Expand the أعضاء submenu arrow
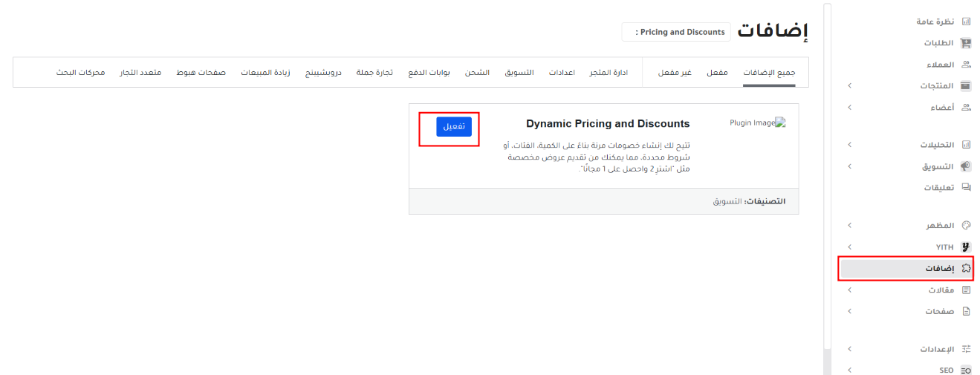Screen dimensions: 980x375 pos(849,108)
